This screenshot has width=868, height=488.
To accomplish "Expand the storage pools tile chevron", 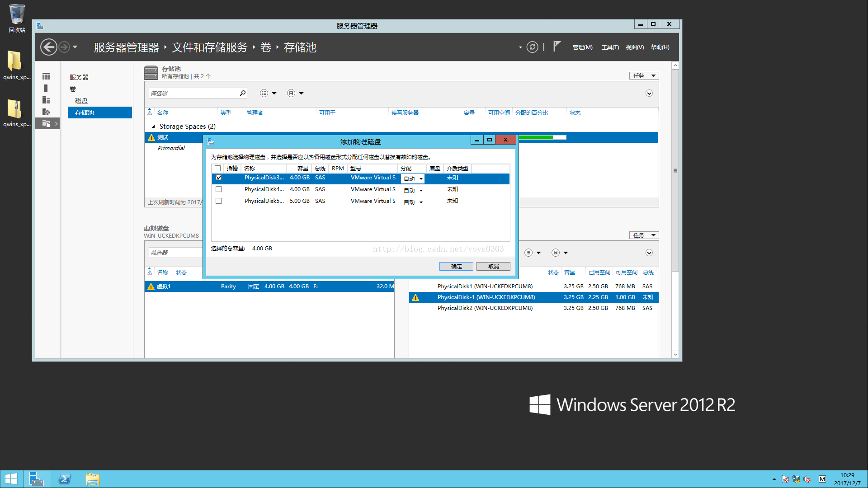I will (649, 93).
